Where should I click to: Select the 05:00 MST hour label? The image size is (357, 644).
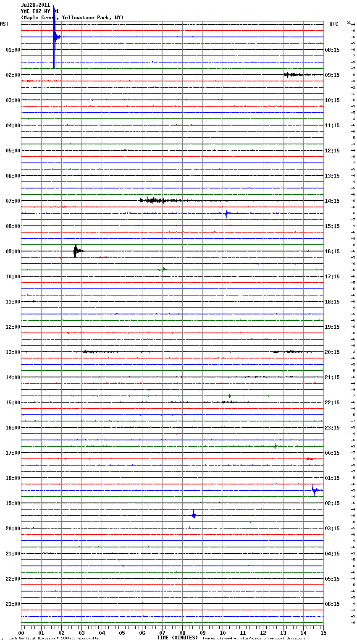[x=13, y=150]
